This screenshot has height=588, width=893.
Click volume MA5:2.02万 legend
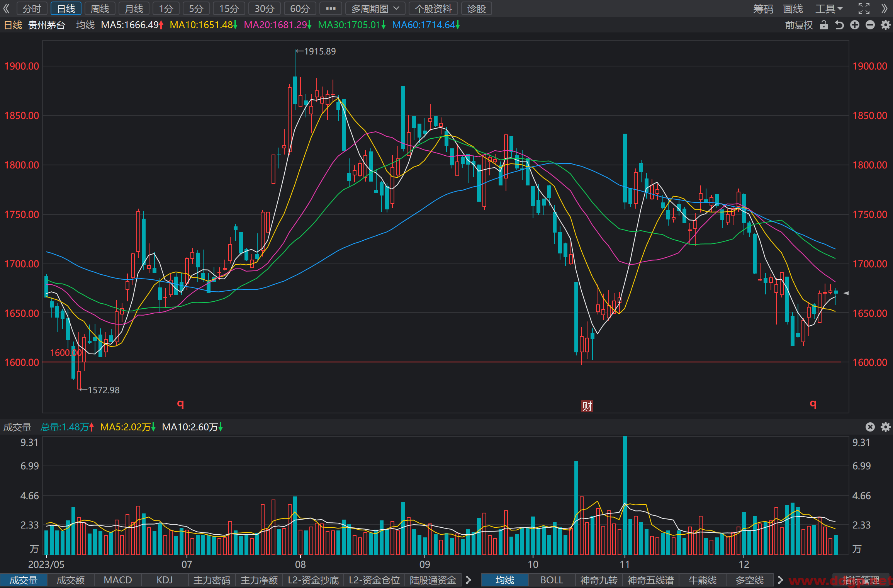pos(127,427)
